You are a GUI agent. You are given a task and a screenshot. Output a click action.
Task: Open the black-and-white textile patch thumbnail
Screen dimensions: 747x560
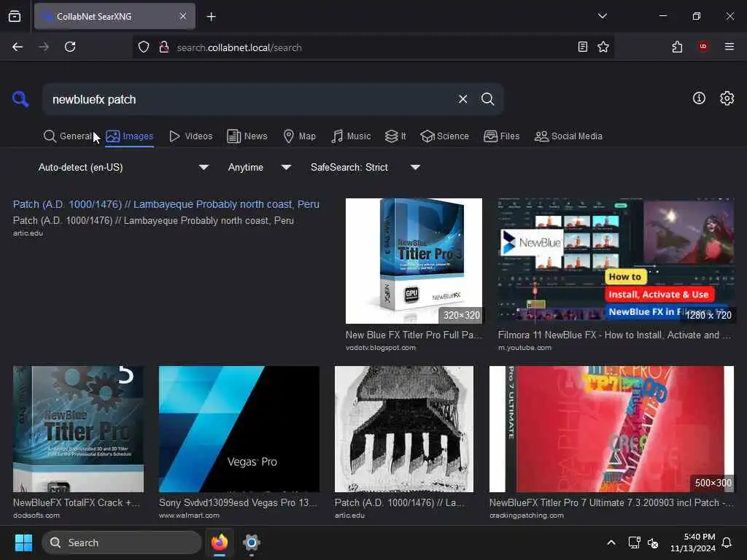pyautogui.click(x=404, y=429)
